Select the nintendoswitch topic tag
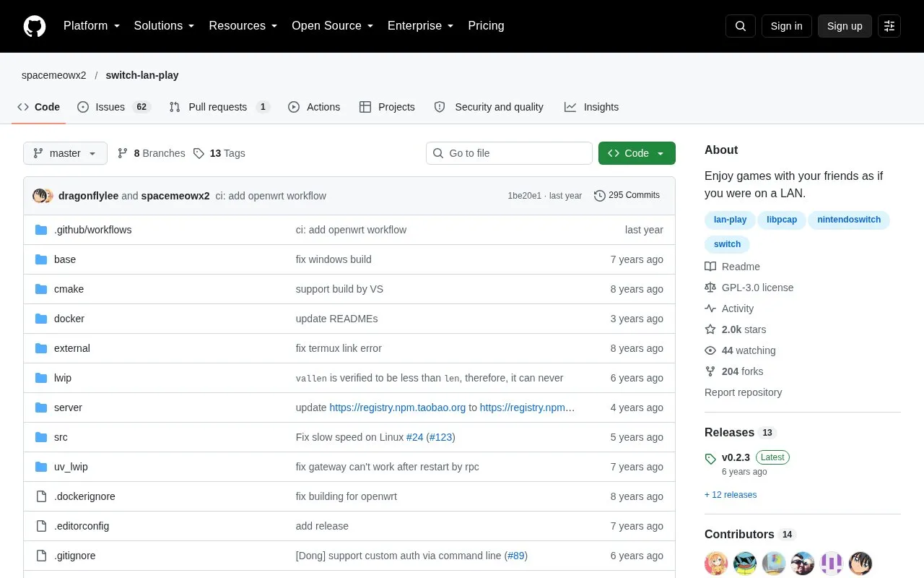This screenshot has width=924, height=578. (849, 220)
